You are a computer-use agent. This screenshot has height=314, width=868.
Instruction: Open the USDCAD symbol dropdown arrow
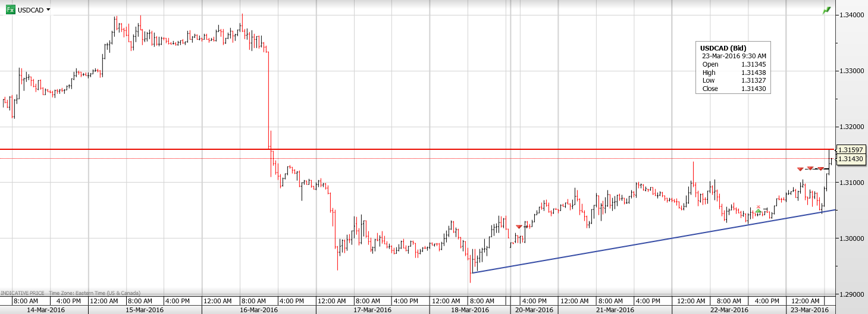(x=48, y=10)
